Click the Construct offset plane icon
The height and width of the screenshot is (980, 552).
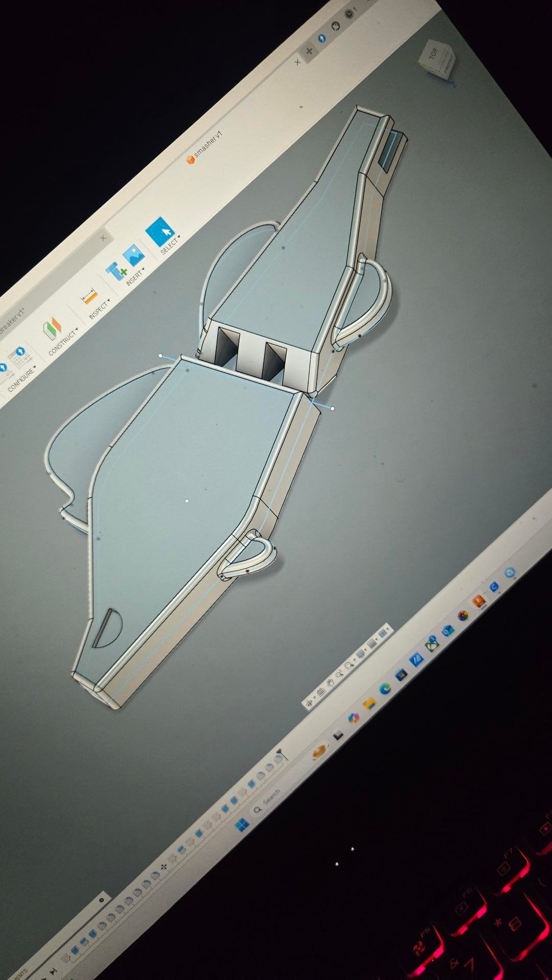(52, 328)
